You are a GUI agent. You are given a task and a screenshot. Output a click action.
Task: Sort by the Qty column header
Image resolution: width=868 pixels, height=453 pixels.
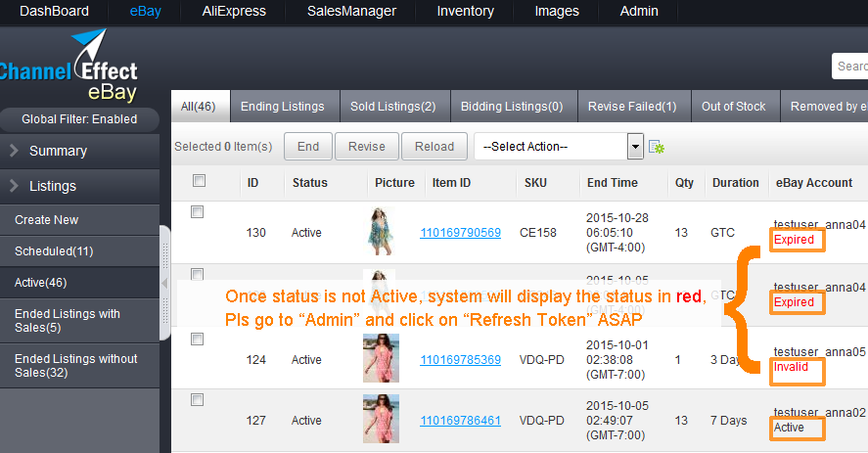pyautogui.click(x=684, y=183)
